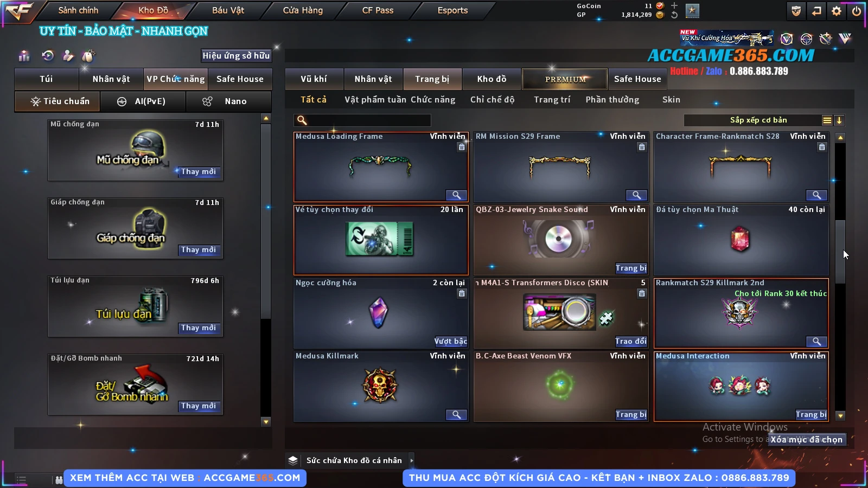The image size is (868, 488).
Task: Click the GP refresh icon
Action: pyautogui.click(x=674, y=15)
